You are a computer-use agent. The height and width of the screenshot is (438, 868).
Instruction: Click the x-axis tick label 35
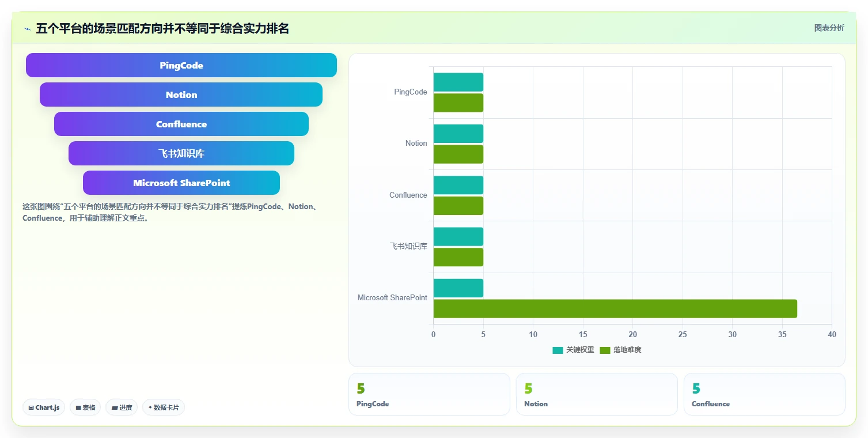click(782, 334)
